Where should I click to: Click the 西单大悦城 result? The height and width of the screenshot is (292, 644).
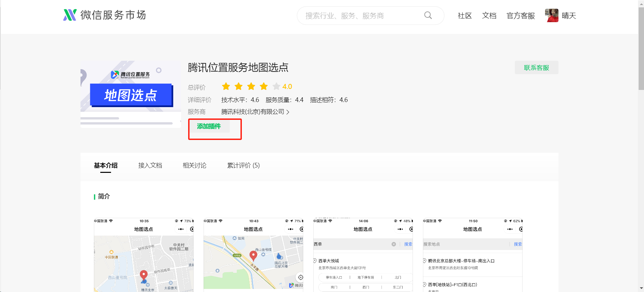(329, 261)
